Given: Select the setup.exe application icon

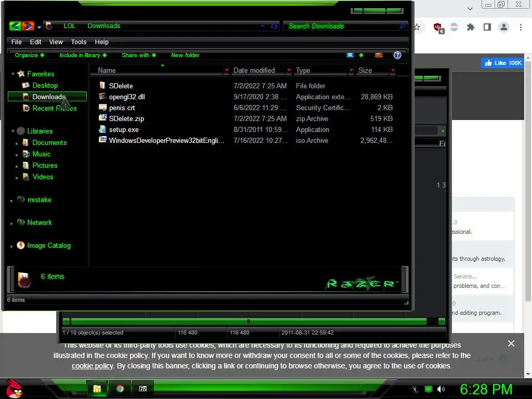Looking at the screenshot, I should (102, 129).
